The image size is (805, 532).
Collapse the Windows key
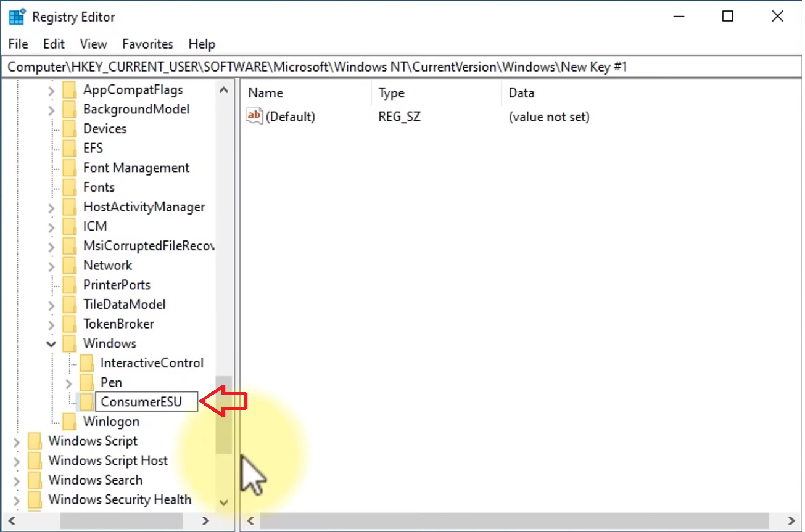click(51, 344)
